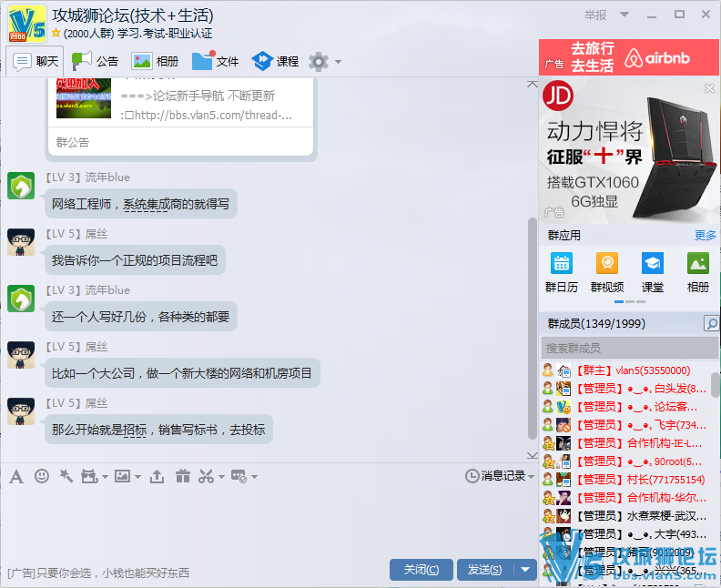The height and width of the screenshot is (588, 721).
Task: Click the 更多 link in 群应用
Action: coord(705,236)
